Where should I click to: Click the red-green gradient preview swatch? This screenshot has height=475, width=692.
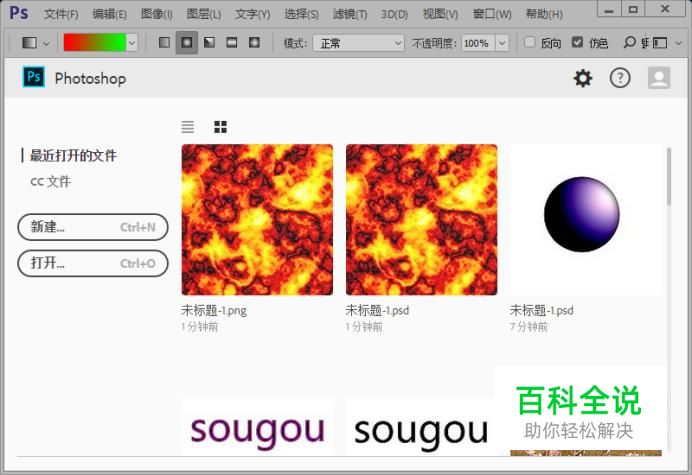point(95,43)
